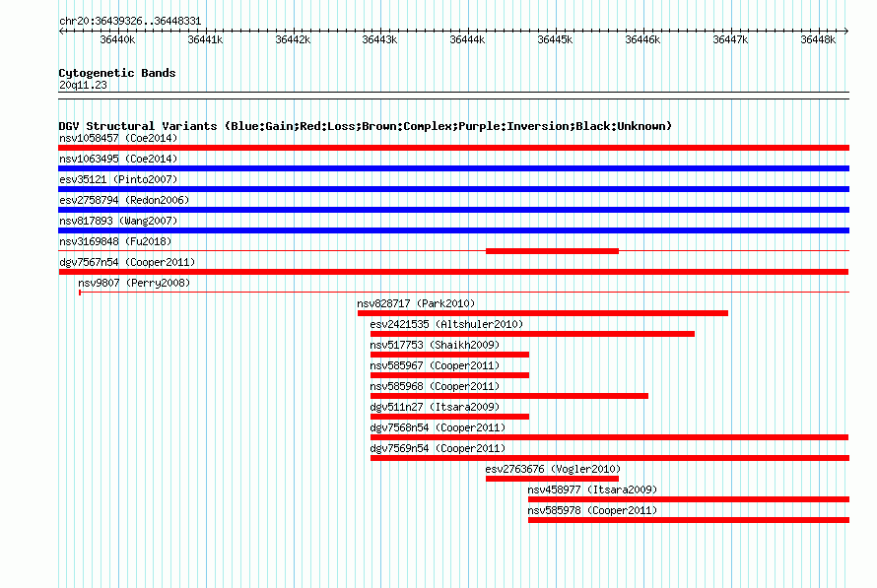Image resolution: width=877 pixels, height=588 pixels.
Task: Select the esv2763676 (Vogler2010) label
Action: [553, 469]
